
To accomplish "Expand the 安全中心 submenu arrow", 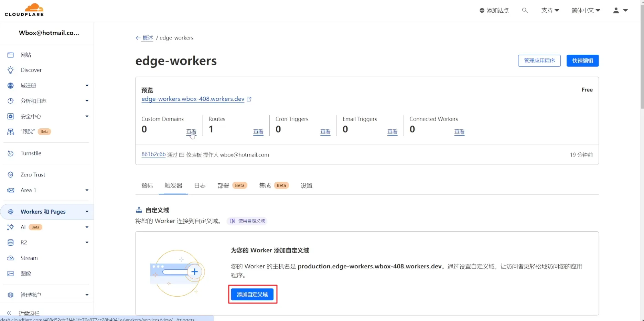I will click(87, 116).
